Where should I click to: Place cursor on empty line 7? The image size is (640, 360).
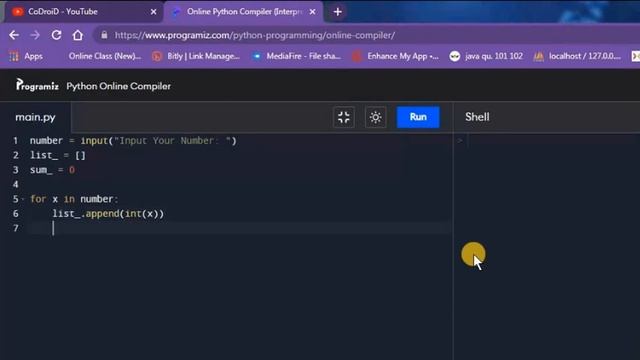(x=240, y=228)
